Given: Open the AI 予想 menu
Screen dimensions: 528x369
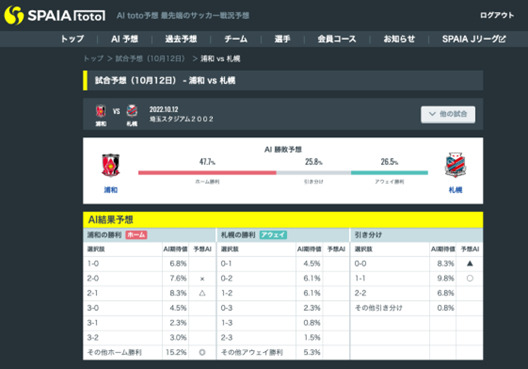Looking at the screenshot, I should [x=125, y=39].
